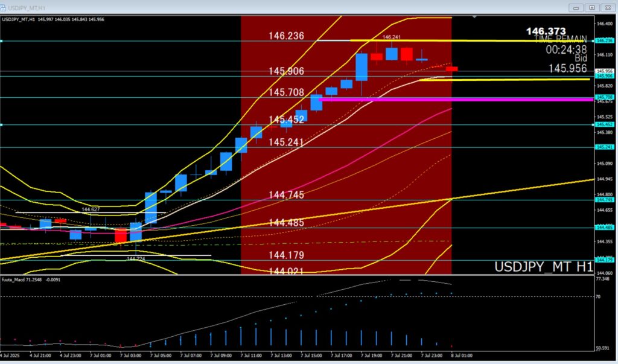
Task: Click the 7 Jul 19:00 label on time axis
Action: coord(371,356)
